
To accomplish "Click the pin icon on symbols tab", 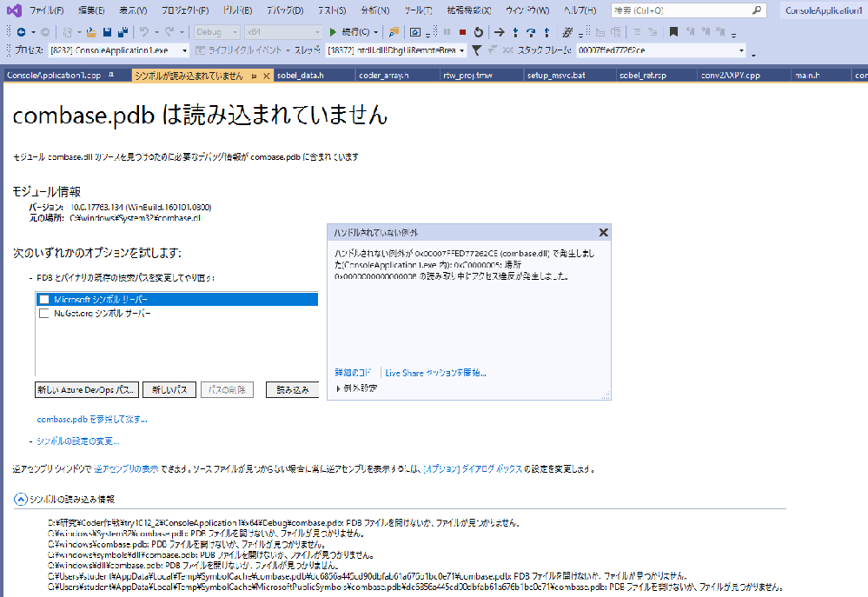I will [x=254, y=76].
